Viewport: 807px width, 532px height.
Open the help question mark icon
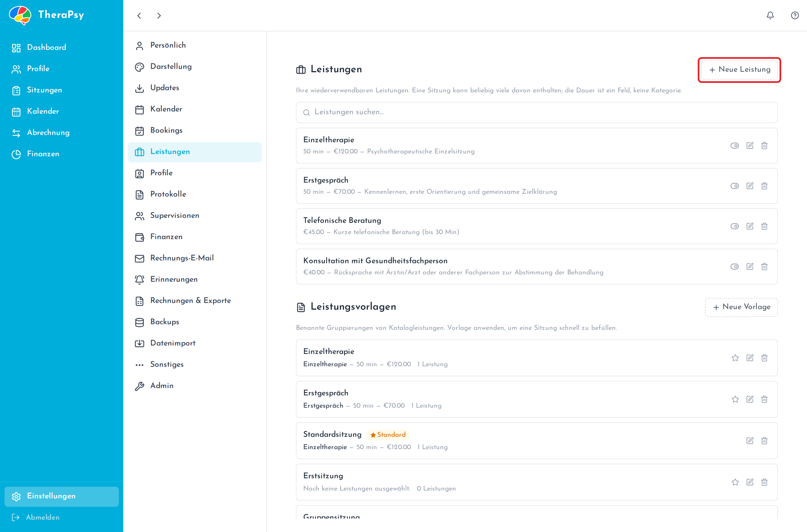[794, 15]
